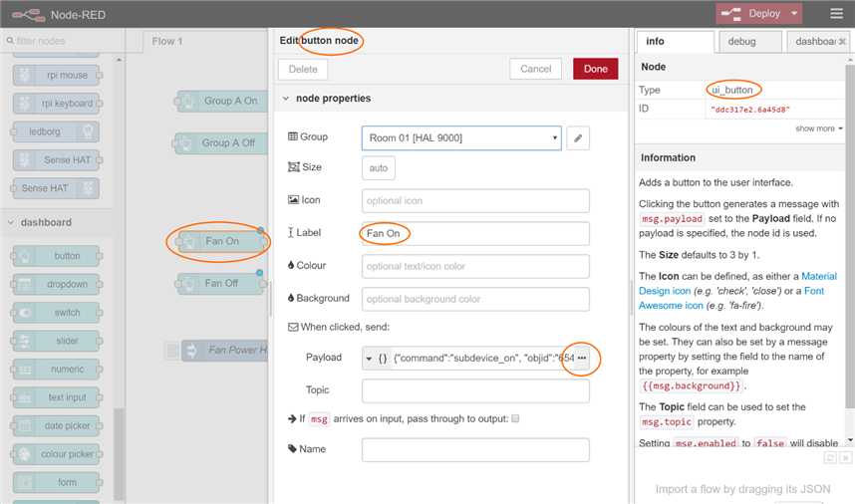Toggle pass through to output checkbox
Viewport: 855px width, 504px height.
(515, 418)
